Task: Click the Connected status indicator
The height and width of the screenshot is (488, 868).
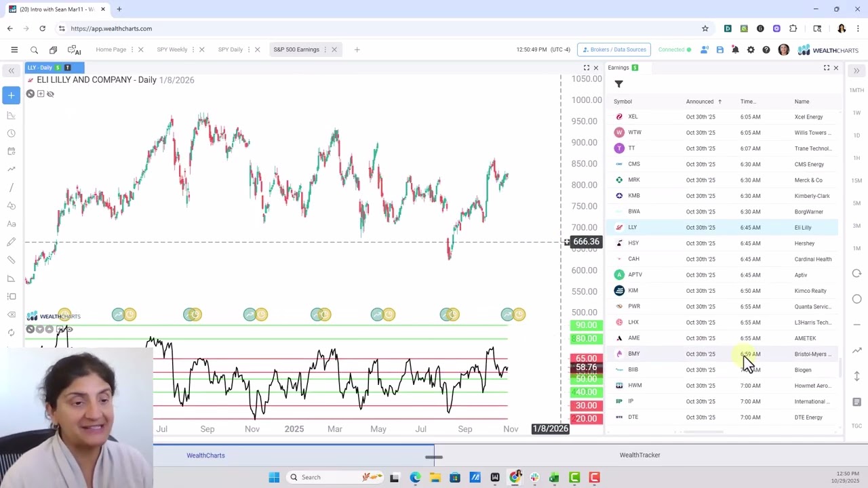Action: (x=675, y=49)
